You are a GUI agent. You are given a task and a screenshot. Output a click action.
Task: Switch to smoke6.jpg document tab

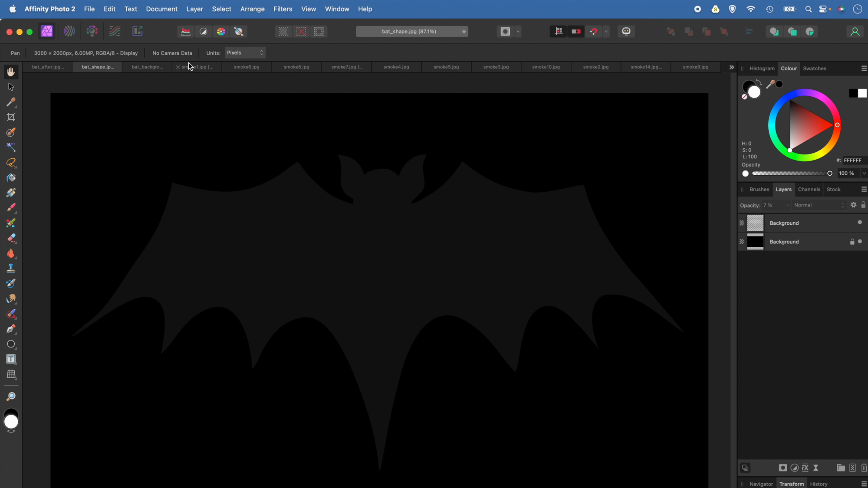[247, 67]
